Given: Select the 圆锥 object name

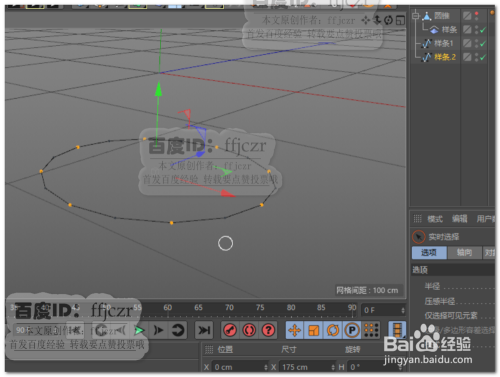Looking at the screenshot, I should (x=442, y=16).
